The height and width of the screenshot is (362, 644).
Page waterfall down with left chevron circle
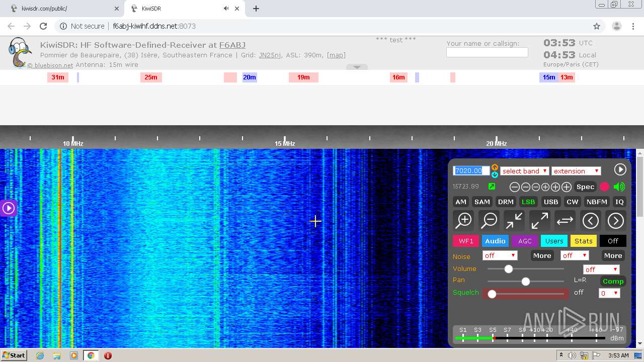point(590,220)
